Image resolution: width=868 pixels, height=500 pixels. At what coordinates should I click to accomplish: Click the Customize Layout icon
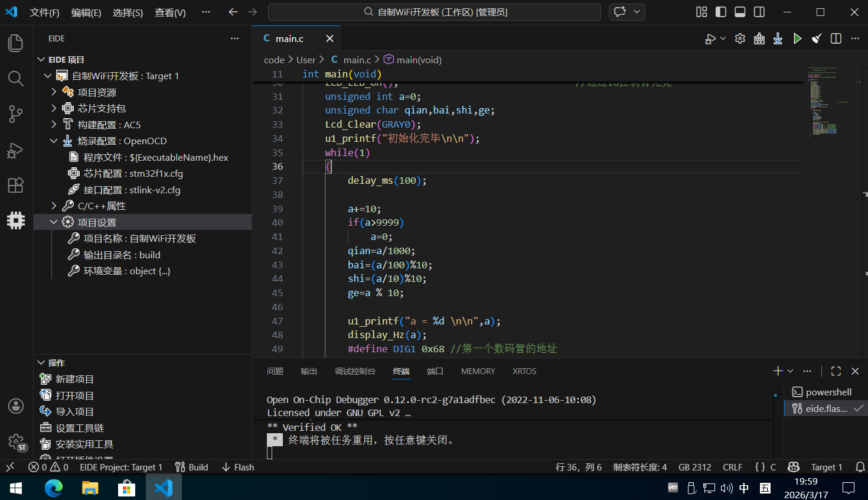pos(701,12)
